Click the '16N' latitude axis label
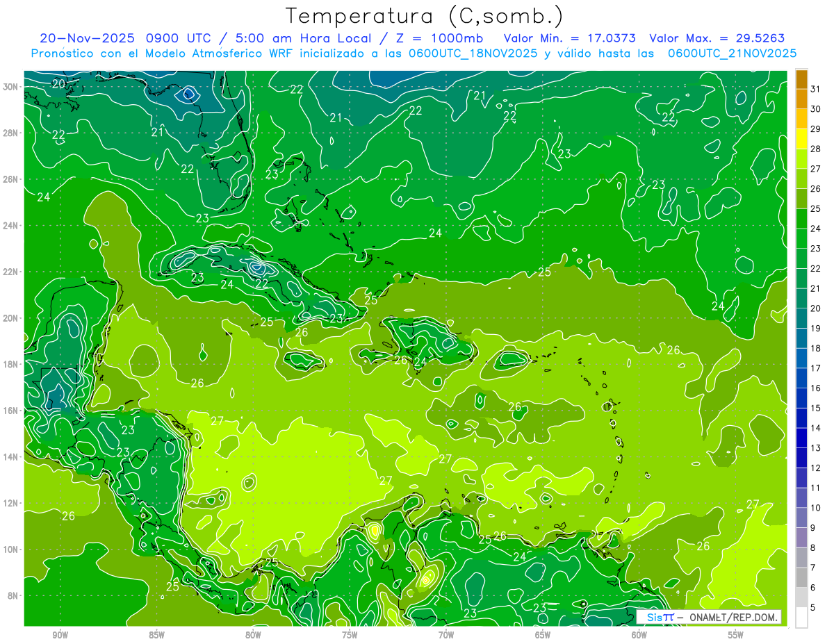Image resolution: width=834 pixels, height=644 pixels. 10,411
